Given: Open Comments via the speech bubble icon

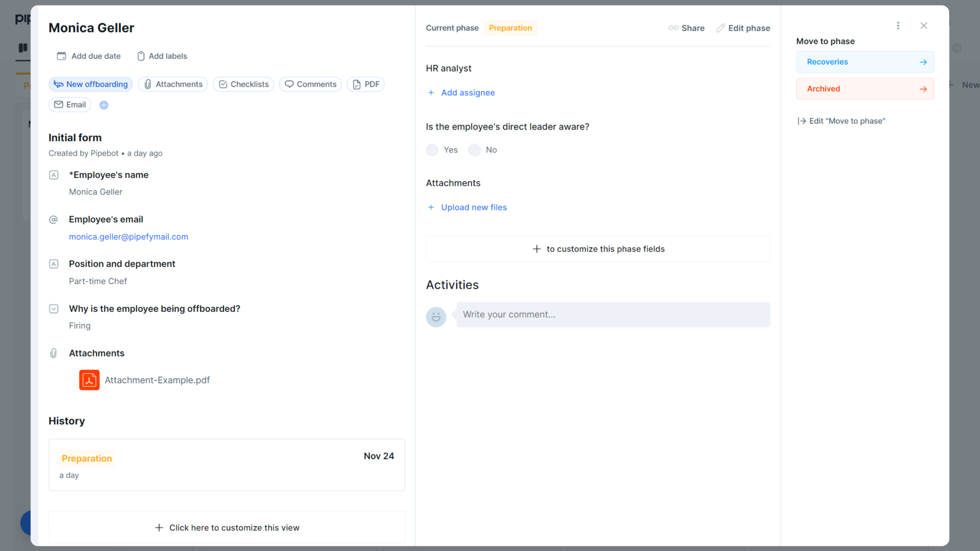Looking at the screenshot, I should point(289,84).
